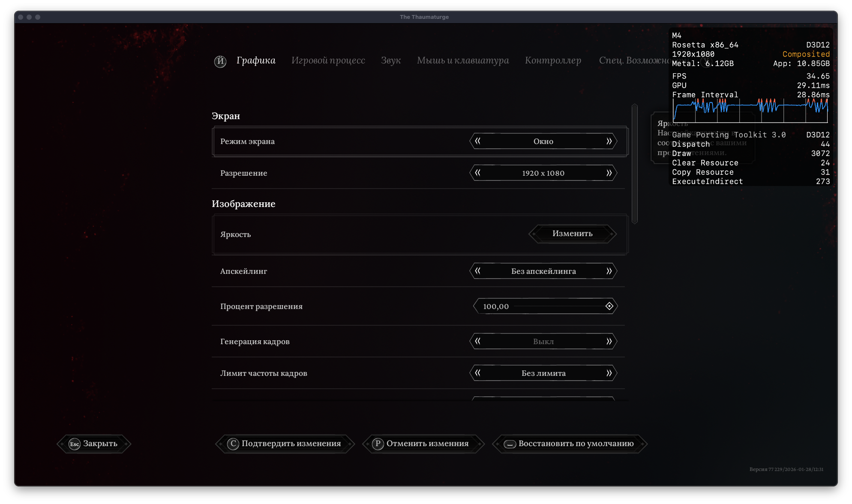Image resolution: width=852 pixels, height=504 pixels.
Task: Click the Окно screen mode value
Action: pyautogui.click(x=543, y=141)
